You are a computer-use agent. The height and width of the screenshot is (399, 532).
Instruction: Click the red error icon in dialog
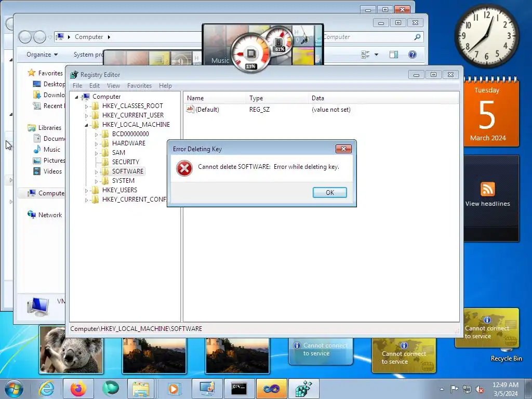point(184,168)
